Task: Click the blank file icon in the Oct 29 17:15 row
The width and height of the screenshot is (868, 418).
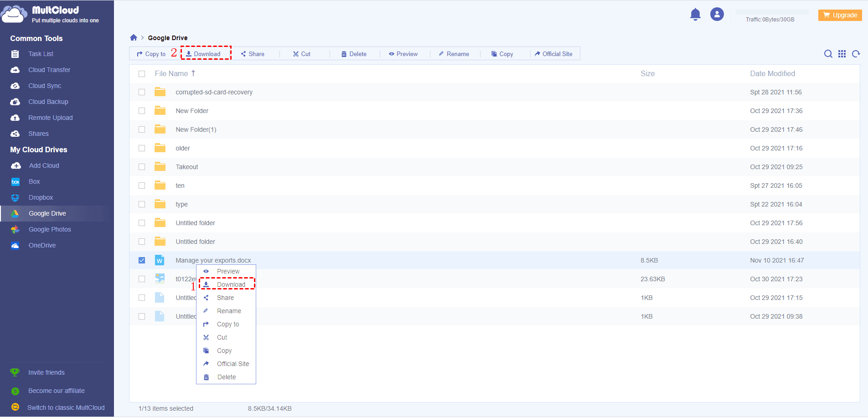Action: pos(160,298)
